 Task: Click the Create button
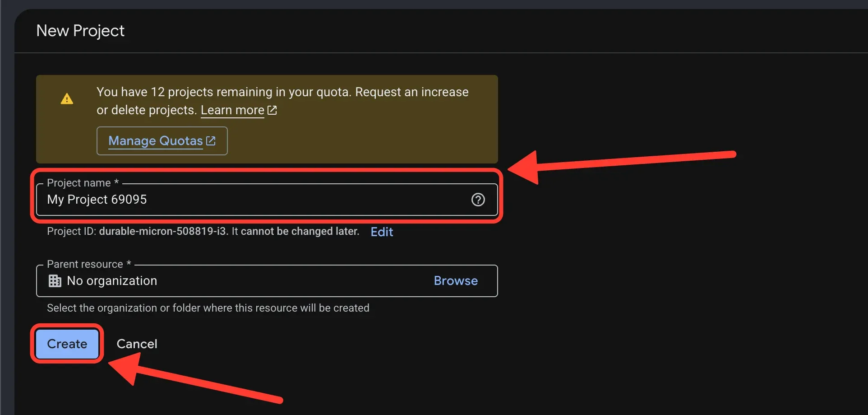coord(67,344)
